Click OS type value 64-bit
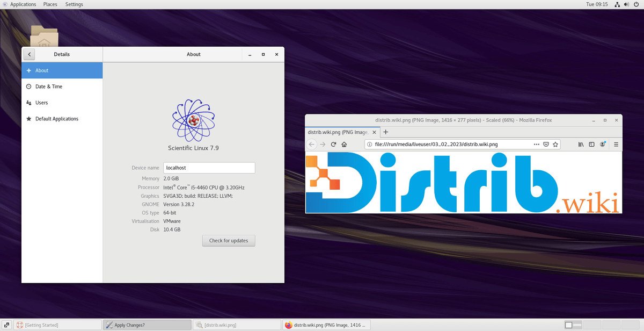Image resolution: width=644 pixels, height=331 pixels. tap(170, 213)
